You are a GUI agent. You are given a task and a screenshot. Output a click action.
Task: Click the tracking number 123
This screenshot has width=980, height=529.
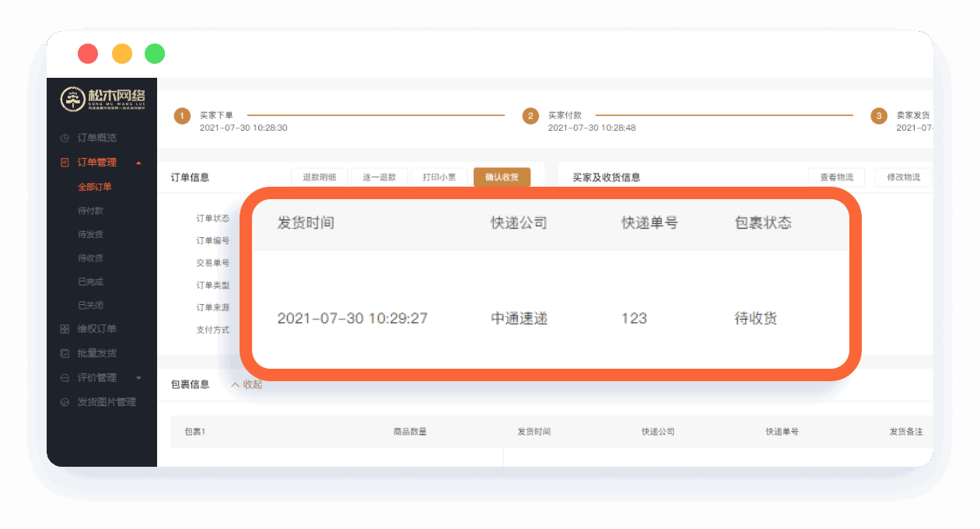634,318
